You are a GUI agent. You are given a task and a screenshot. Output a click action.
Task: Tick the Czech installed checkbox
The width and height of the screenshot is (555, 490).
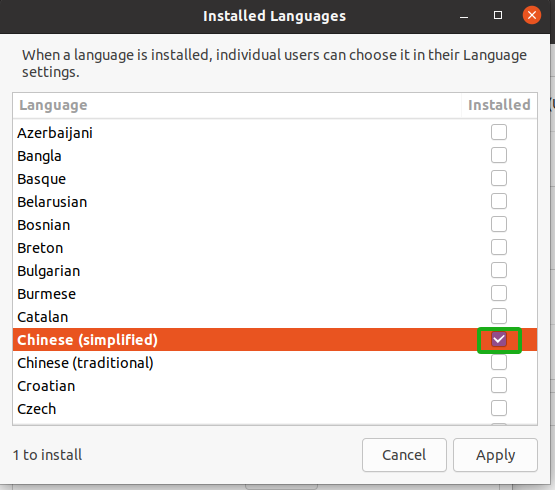point(499,409)
